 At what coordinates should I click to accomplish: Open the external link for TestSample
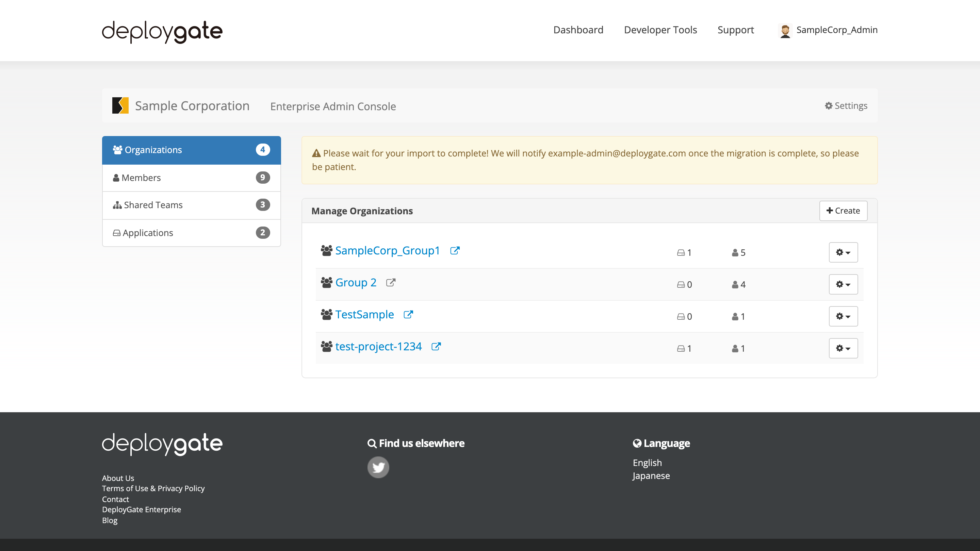pos(408,315)
